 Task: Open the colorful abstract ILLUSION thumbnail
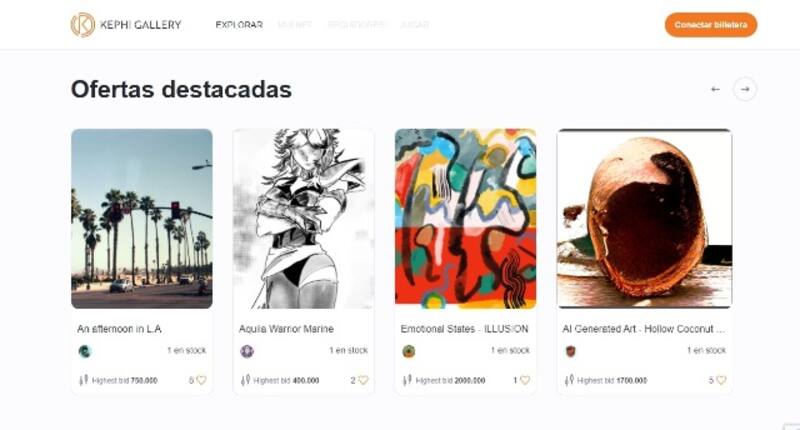tap(465, 219)
